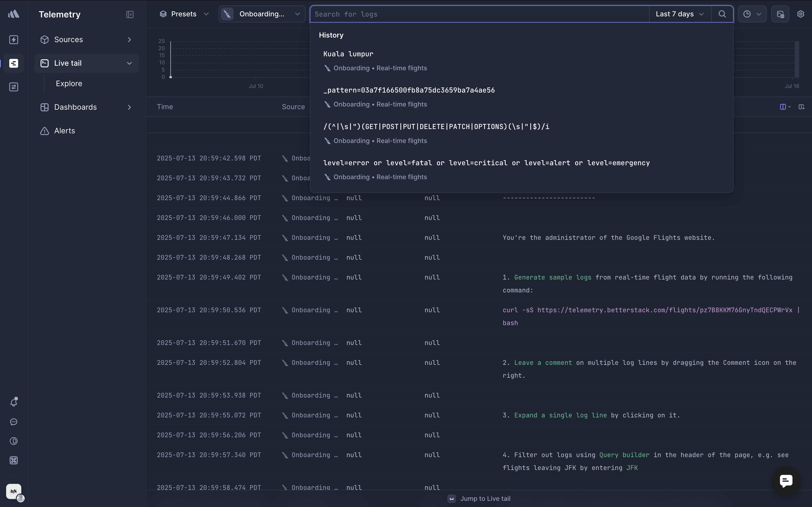
Task: Click the Better Stack logo
Action: tap(14, 14)
